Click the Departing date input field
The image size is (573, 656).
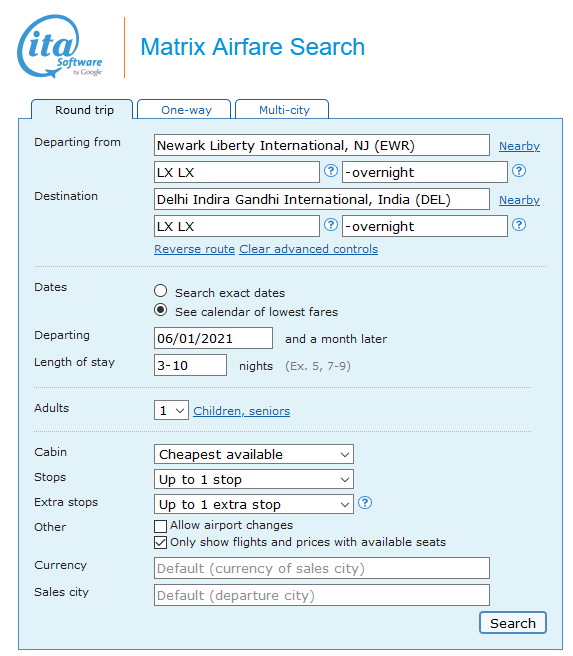(x=213, y=338)
